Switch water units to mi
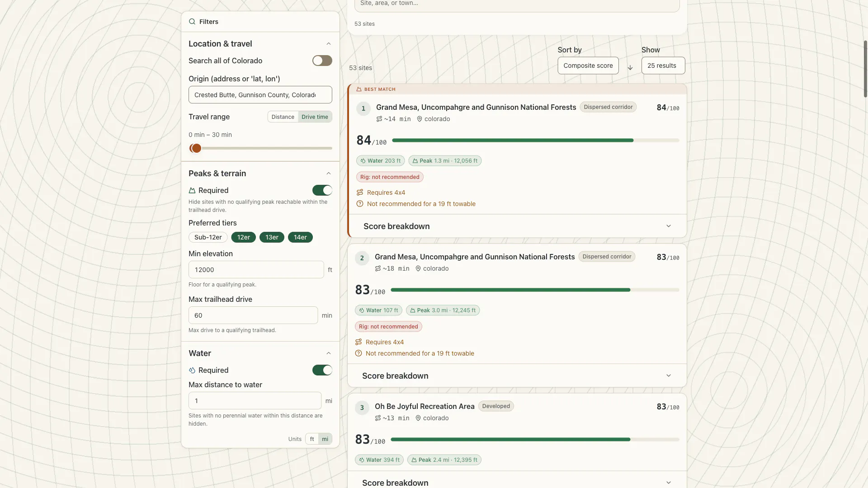Viewport: 868px width, 488px height. click(325, 439)
